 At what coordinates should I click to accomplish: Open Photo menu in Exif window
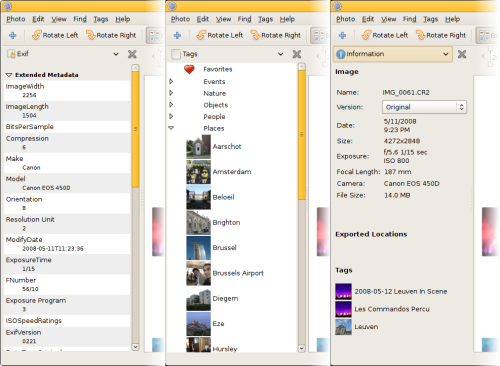point(16,19)
